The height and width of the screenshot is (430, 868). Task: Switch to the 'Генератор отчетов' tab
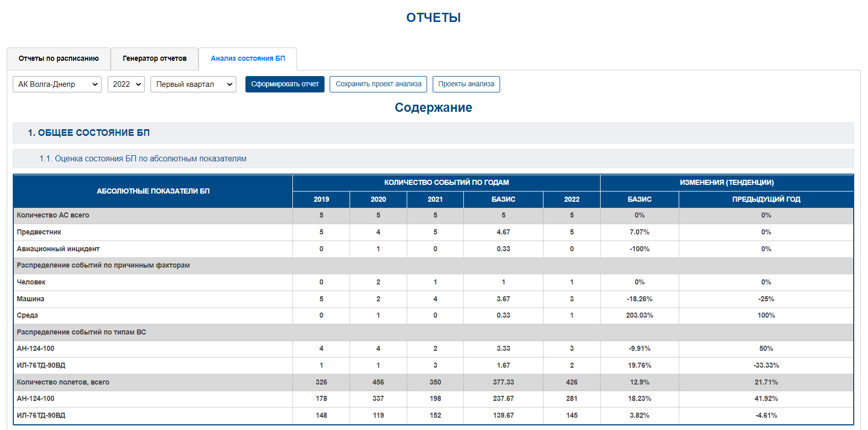155,59
